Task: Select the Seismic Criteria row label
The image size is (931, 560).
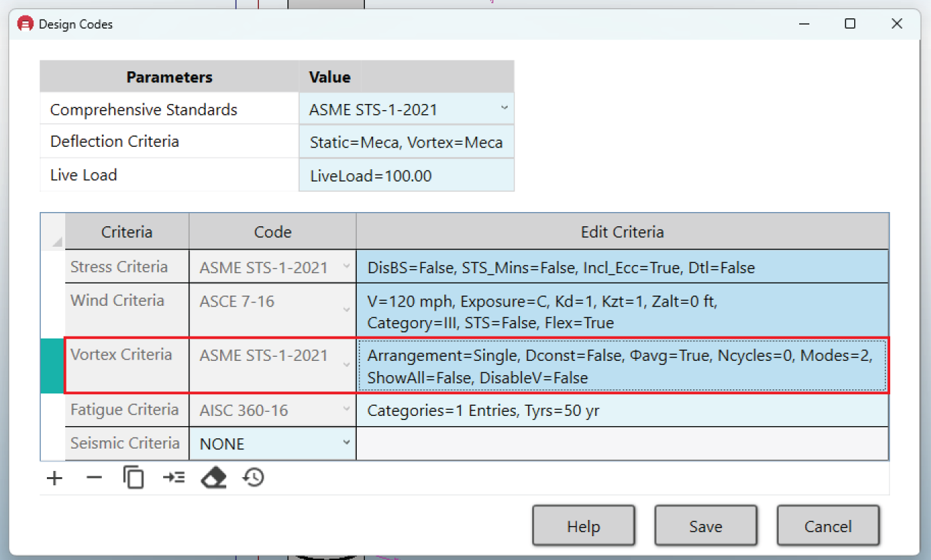Action: click(x=127, y=444)
